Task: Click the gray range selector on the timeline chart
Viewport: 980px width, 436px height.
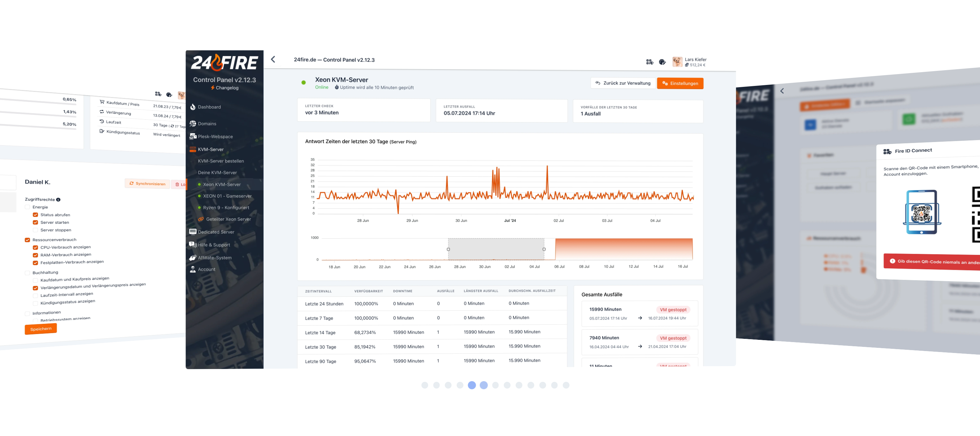Action: [x=496, y=249]
